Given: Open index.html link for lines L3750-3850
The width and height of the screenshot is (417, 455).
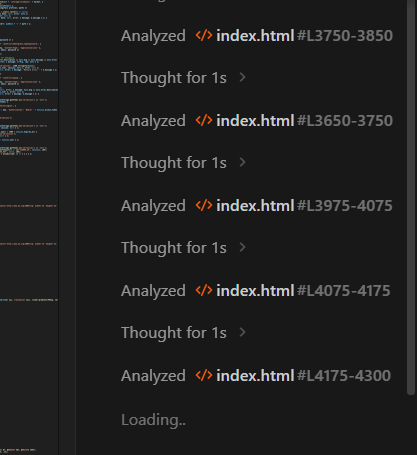Looking at the screenshot, I should pos(255,36).
